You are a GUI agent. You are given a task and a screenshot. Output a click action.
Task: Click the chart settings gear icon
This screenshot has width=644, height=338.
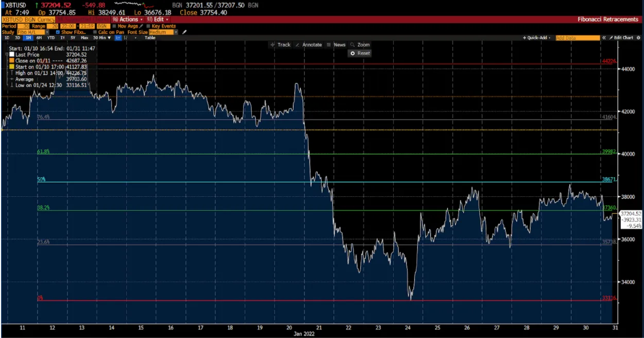pyautogui.click(x=638, y=38)
